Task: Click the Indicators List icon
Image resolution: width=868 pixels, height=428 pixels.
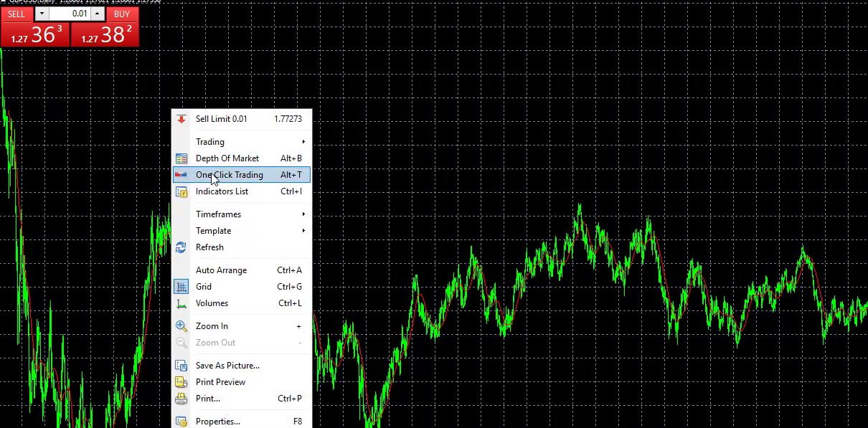Action: click(181, 191)
